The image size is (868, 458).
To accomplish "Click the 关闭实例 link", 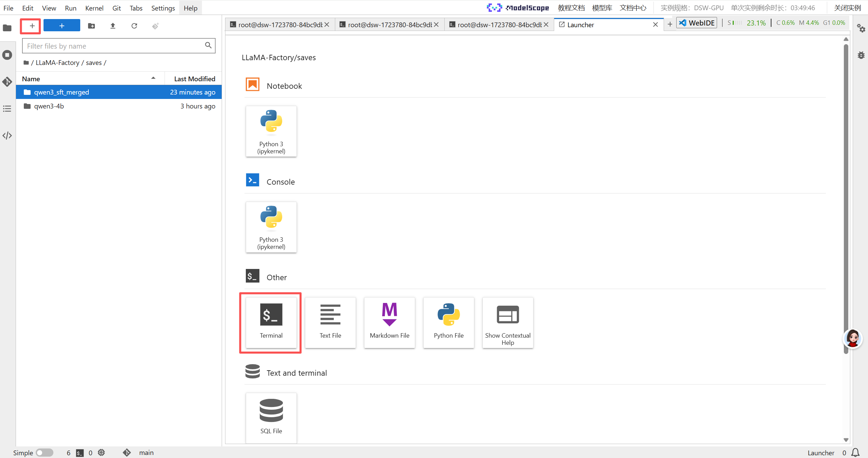I will click(847, 8).
